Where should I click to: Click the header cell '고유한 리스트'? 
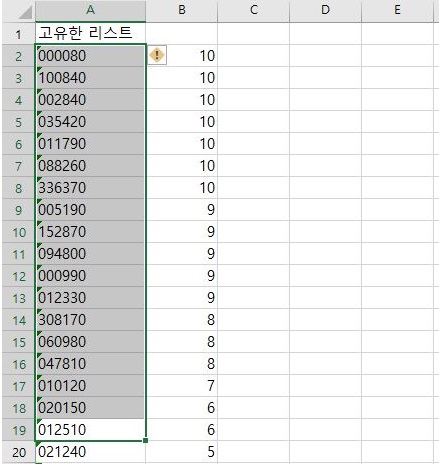[90, 33]
